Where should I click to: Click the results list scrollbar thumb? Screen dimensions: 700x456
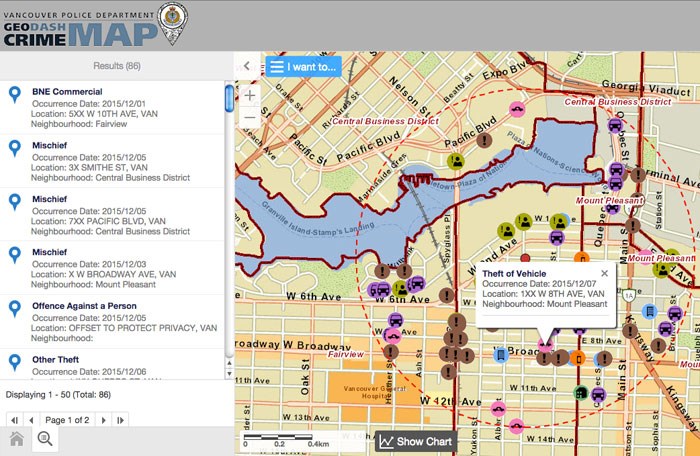pyautogui.click(x=229, y=98)
